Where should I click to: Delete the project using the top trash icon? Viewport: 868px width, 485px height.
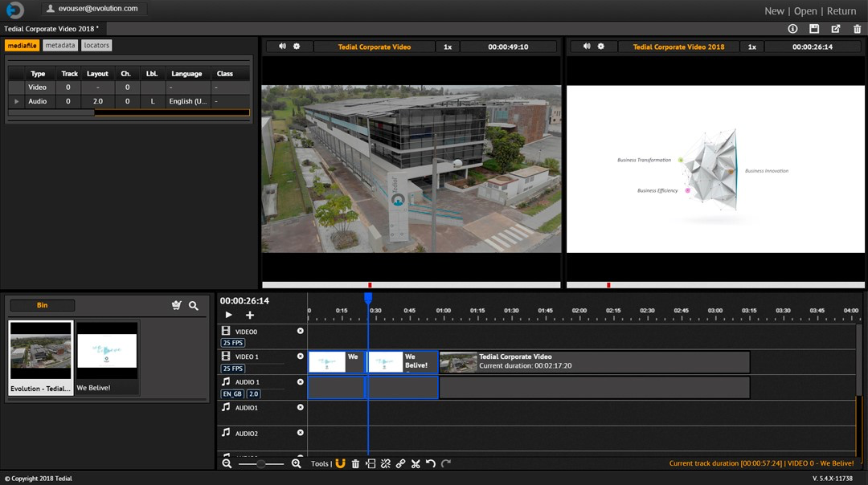tap(857, 29)
